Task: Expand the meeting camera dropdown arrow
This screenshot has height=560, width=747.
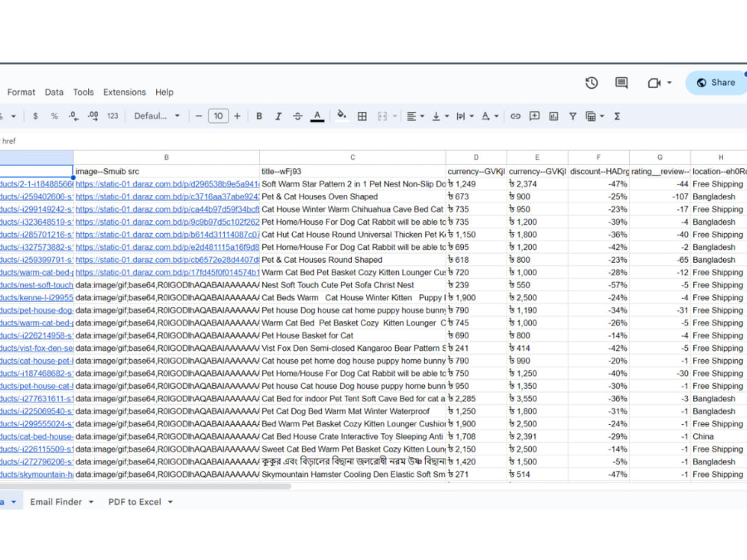Action: 669,83
